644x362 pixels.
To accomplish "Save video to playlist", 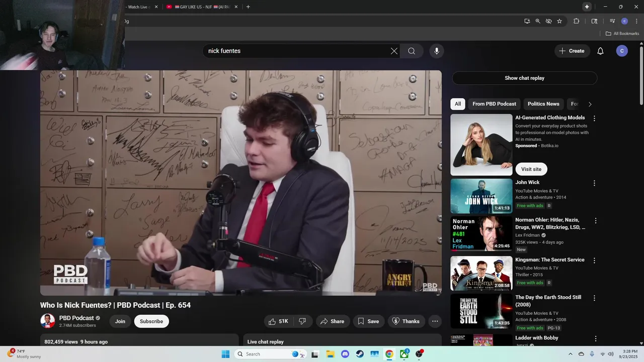I will (x=368, y=321).
